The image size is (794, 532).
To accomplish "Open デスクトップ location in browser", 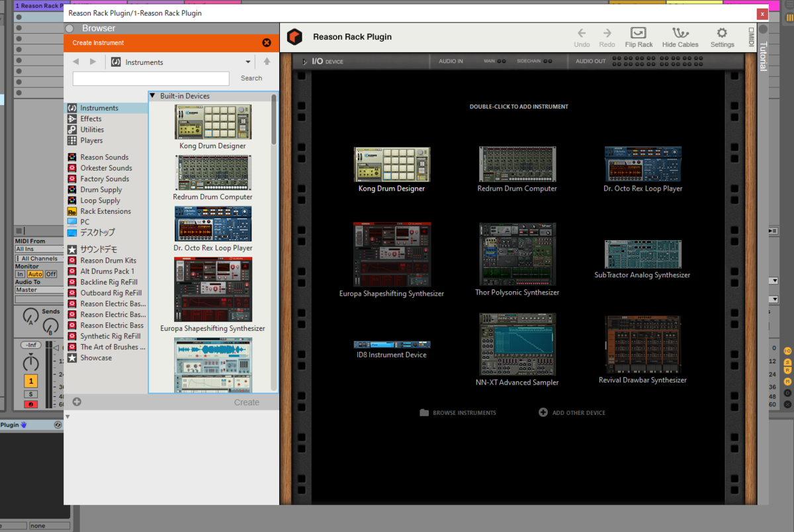I will point(106,233).
